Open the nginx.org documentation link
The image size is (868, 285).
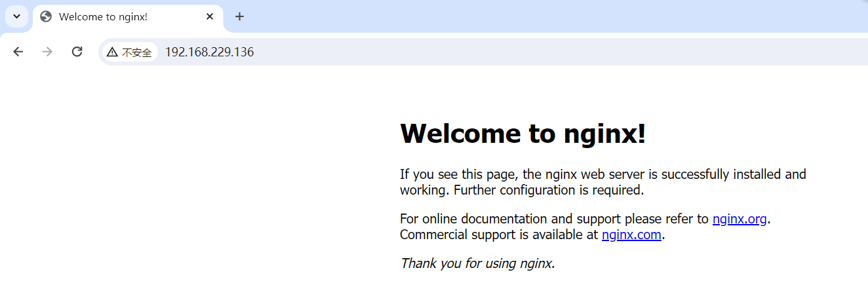tap(740, 219)
